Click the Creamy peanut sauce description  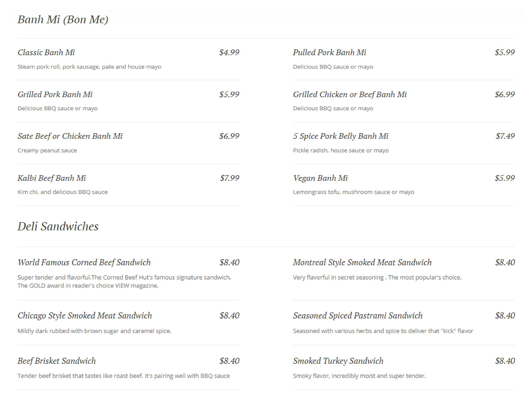click(x=47, y=150)
